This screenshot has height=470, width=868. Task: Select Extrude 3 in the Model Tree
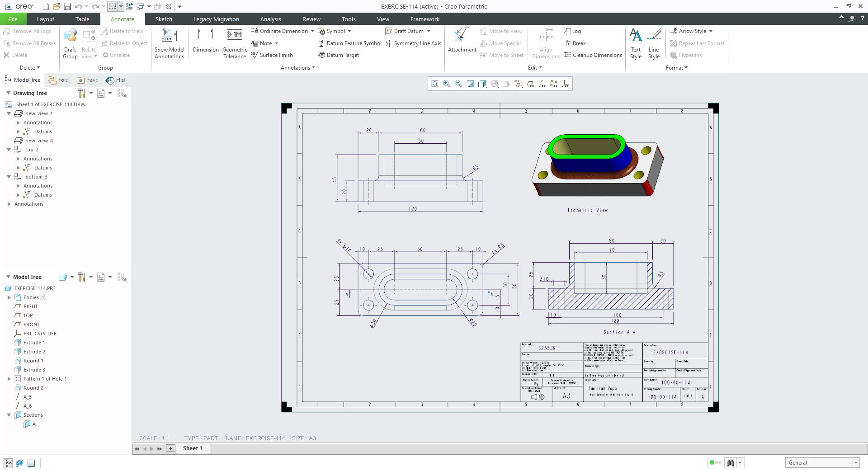[x=29, y=370]
